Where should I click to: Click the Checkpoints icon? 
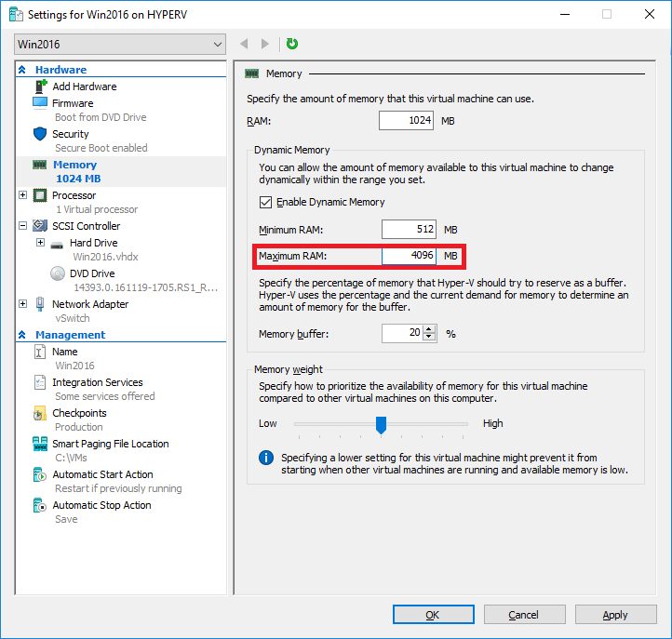[x=40, y=413]
